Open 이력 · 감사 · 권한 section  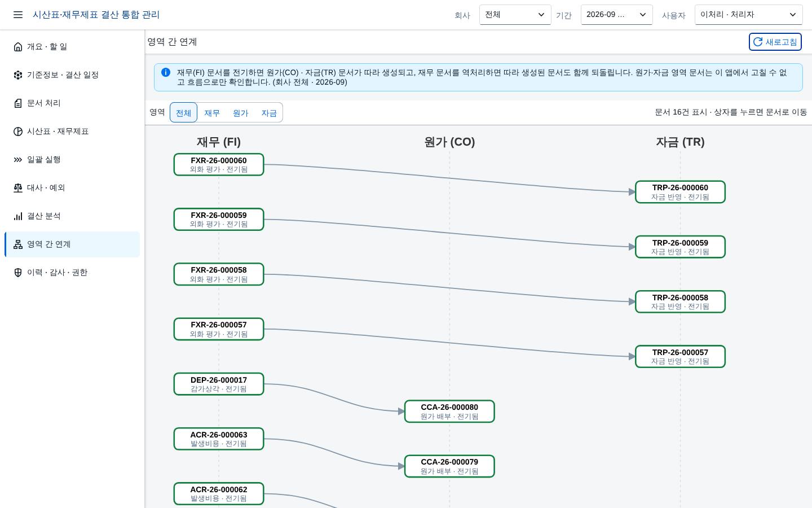(72, 273)
